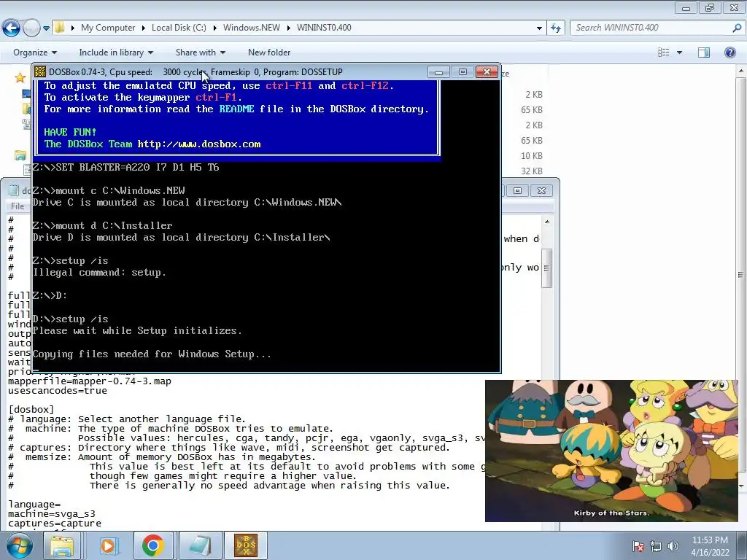Switch to Notepad taskbar button

(x=200, y=545)
